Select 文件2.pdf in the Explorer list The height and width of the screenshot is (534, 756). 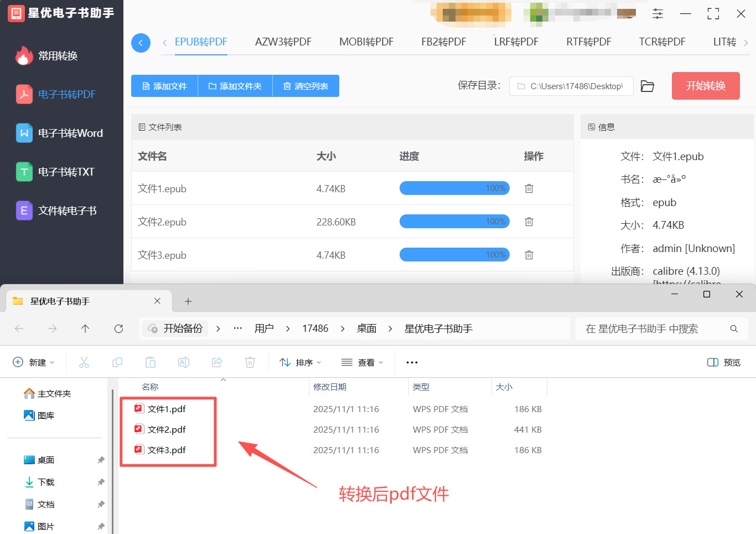pos(167,429)
